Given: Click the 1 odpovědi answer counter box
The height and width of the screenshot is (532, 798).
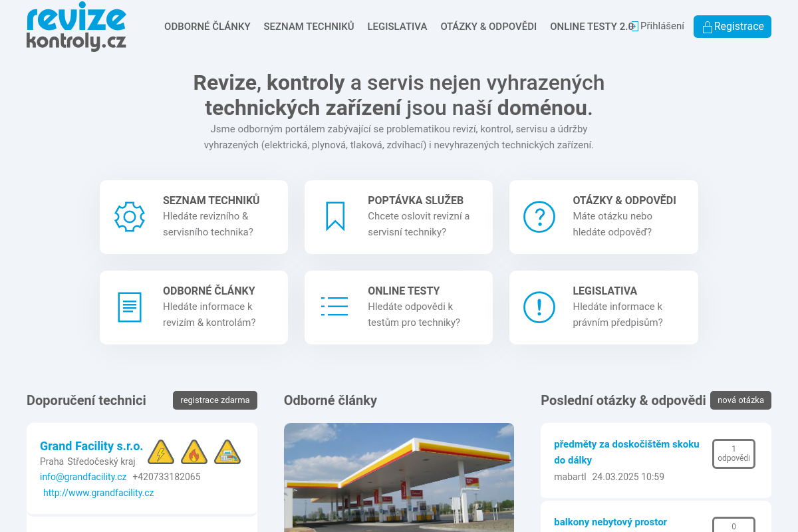Looking at the screenshot, I should click(x=733, y=454).
